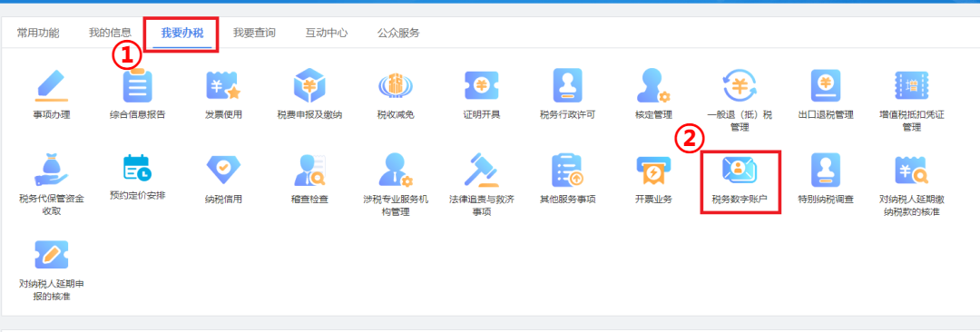The height and width of the screenshot is (332, 980).
Task: Open 税务行政许可 icon
Action: point(567,85)
